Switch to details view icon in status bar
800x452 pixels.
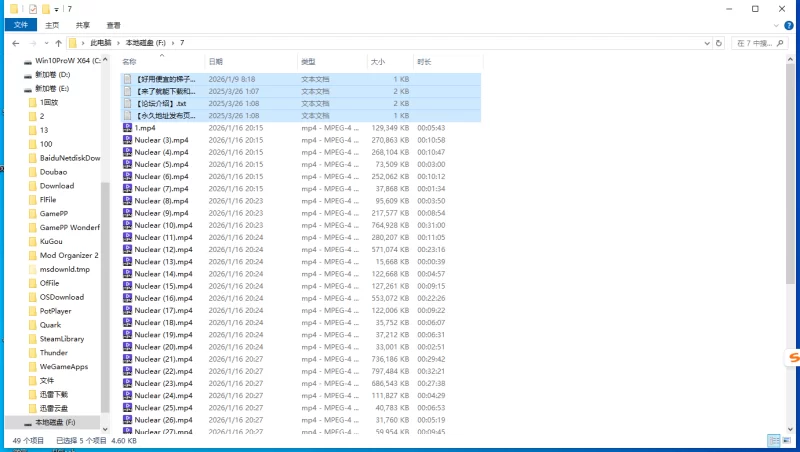tap(773, 440)
